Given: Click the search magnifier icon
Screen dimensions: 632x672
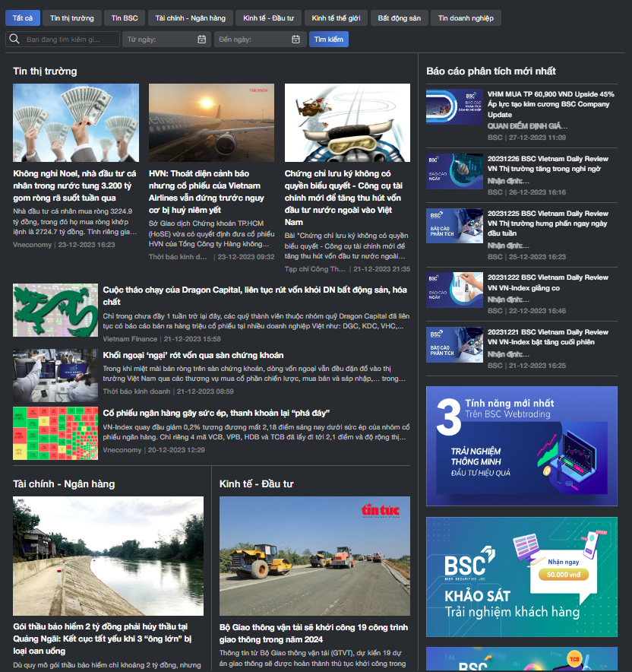Looking at the screenshot, I should click(14, 39).
